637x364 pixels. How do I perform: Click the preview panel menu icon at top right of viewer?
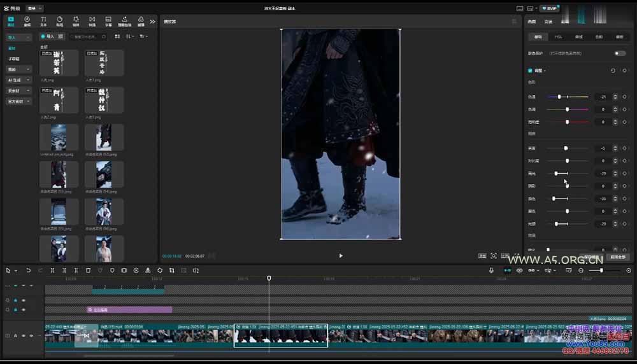(514, 21)
